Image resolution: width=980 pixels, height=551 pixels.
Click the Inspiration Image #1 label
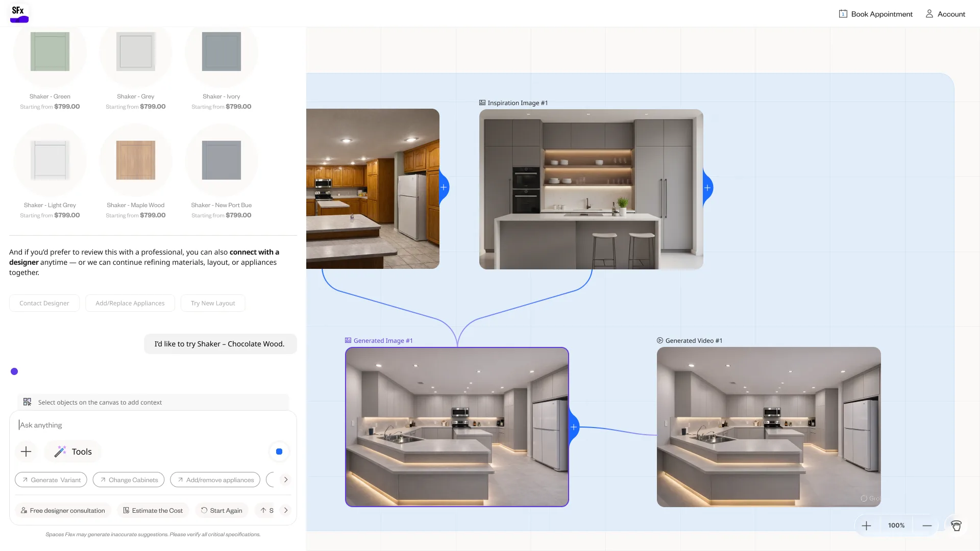(x=513, y=103)
